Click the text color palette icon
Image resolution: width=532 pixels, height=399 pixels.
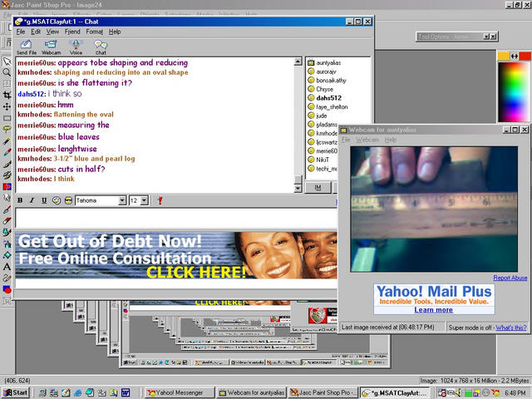click(57, 200)
